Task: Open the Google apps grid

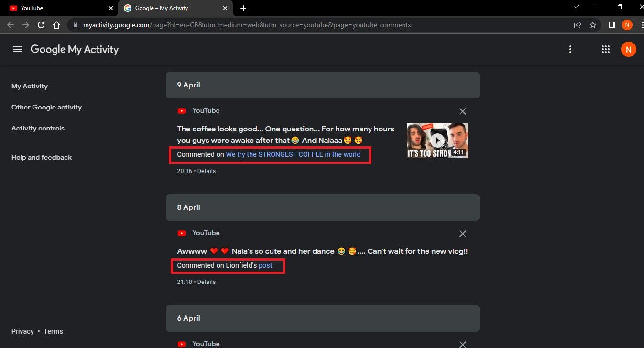Action: (605, 49)
